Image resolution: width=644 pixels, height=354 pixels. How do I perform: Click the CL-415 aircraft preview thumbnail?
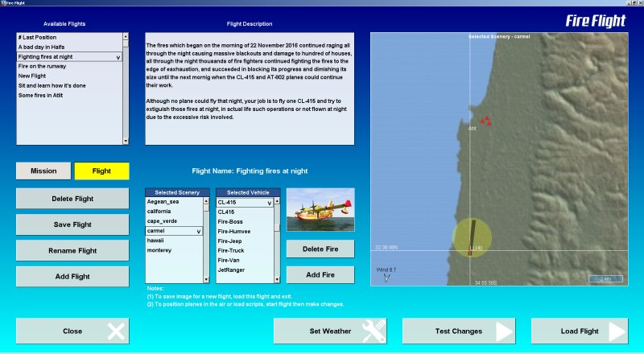point(320,210)
